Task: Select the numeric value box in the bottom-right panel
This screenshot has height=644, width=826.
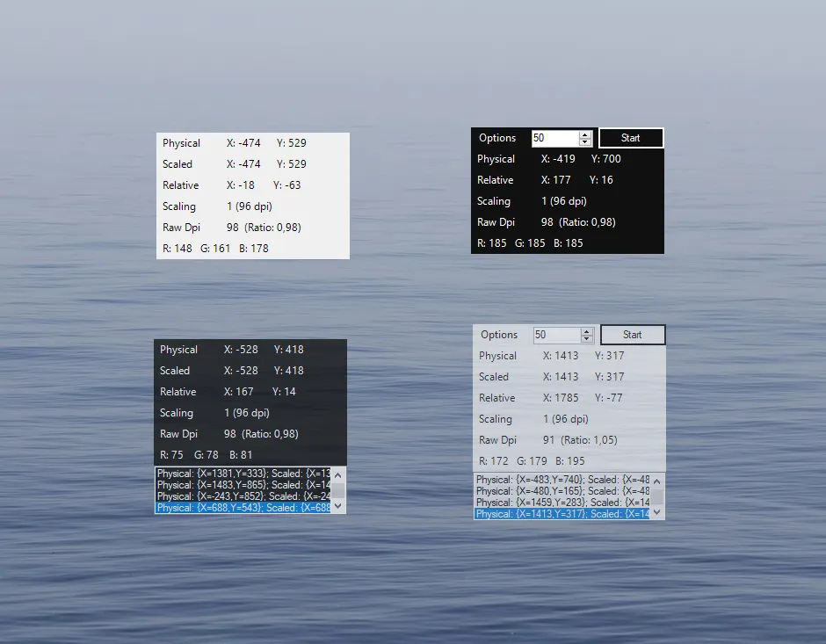Action: (555, 335)
